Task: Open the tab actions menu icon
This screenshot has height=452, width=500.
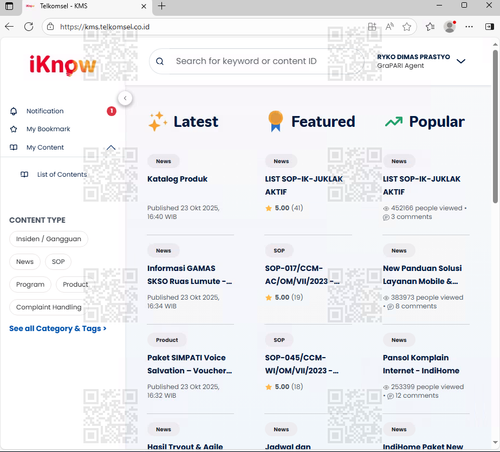Action: click(9, 6)
